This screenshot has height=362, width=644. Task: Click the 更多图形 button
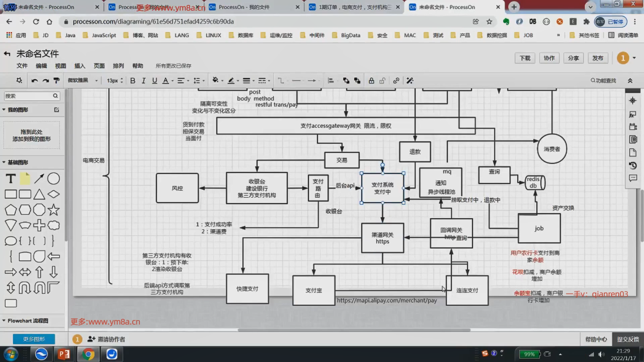point(34,339)
